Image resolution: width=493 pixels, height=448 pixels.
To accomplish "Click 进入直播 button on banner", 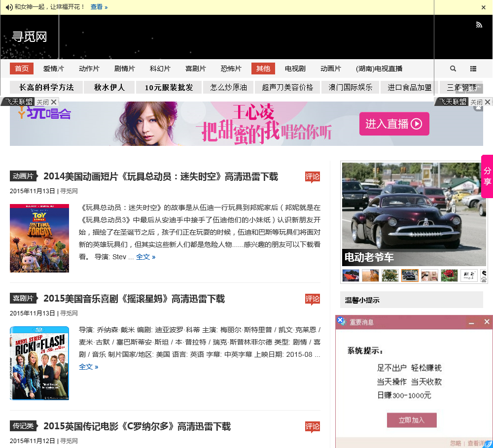I will click(394, 124).
